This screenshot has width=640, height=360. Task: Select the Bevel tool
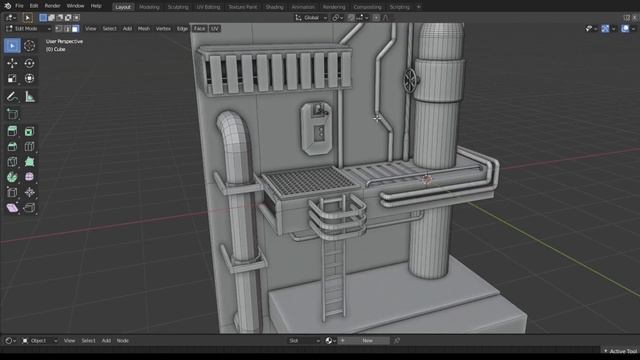[12, 147]
